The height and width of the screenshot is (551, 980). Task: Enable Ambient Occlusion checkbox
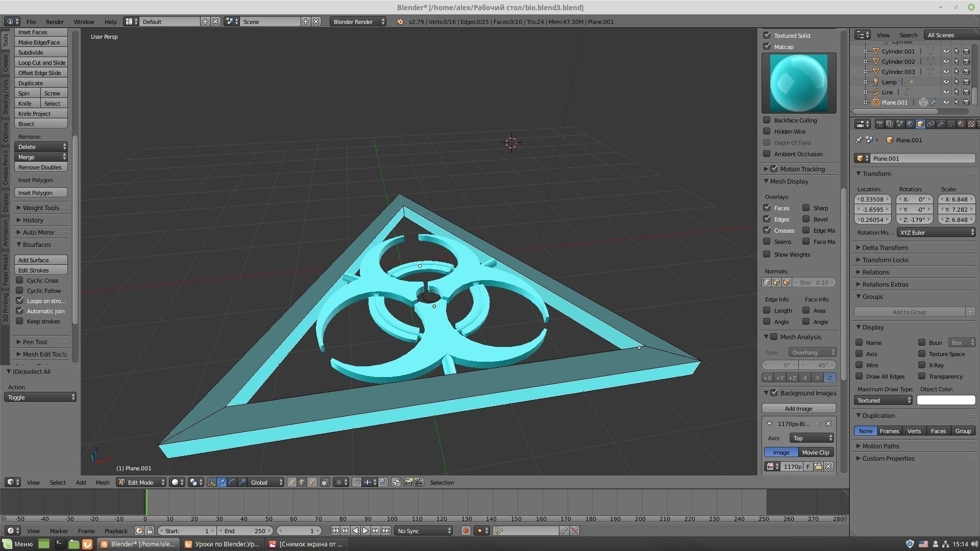pos(767,154)
